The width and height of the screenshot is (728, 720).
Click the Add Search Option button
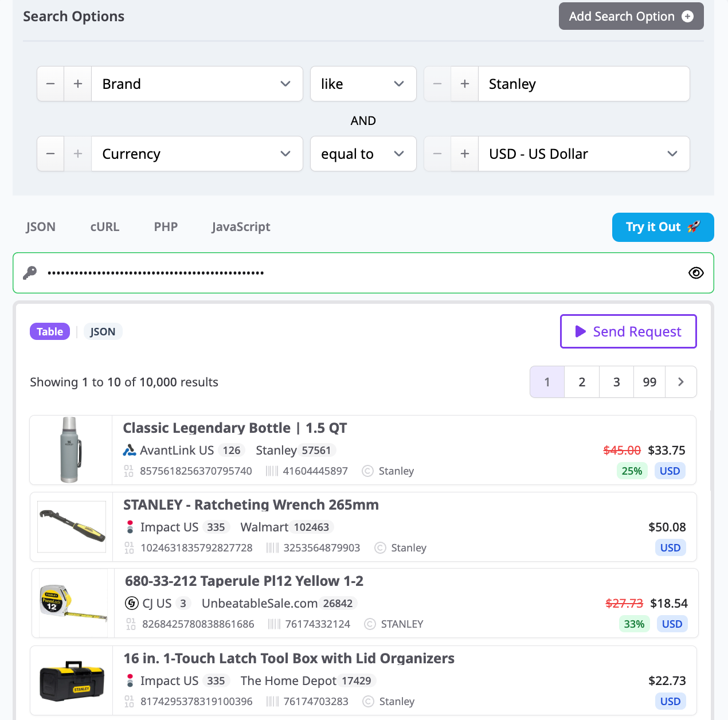pyautogui.click(x=631, y=16)
